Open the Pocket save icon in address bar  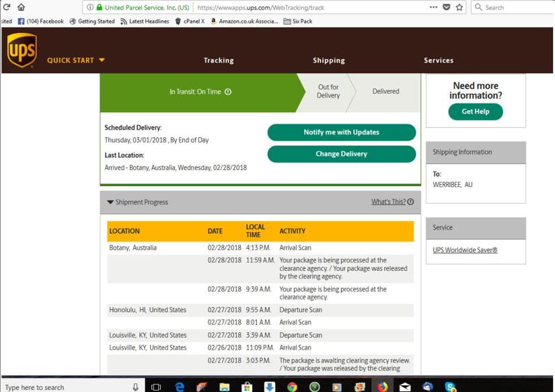coord(447,7)
